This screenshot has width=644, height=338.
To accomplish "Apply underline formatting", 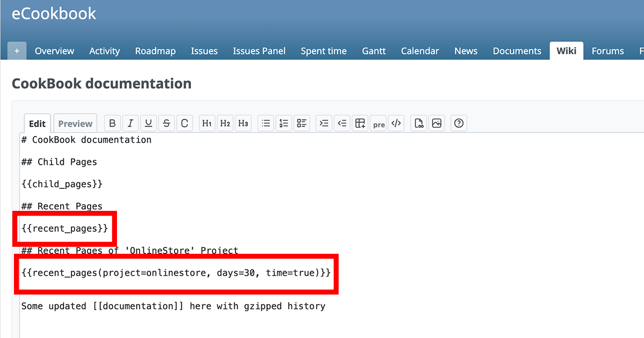I will [x=149, y=123].
